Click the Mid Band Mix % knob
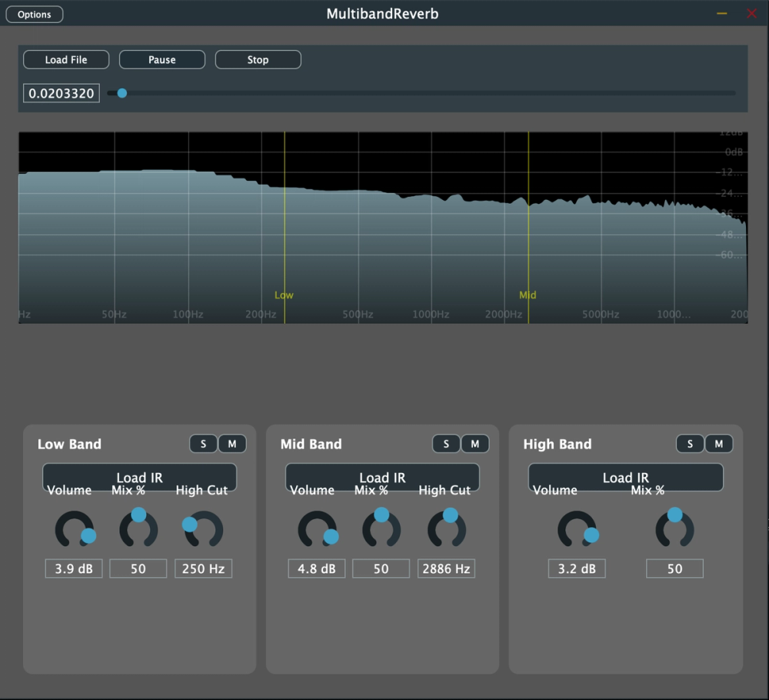769x700 pixels. [x=381, y=529]
